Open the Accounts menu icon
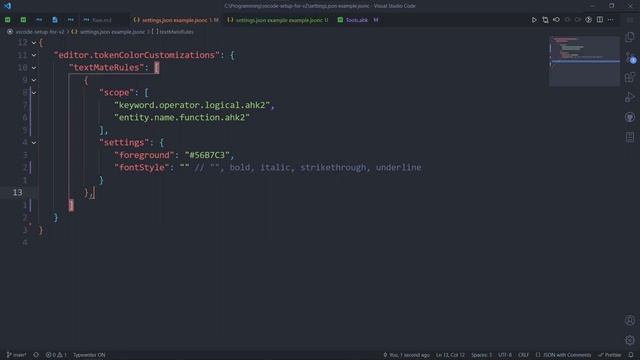 click(630, 320)
